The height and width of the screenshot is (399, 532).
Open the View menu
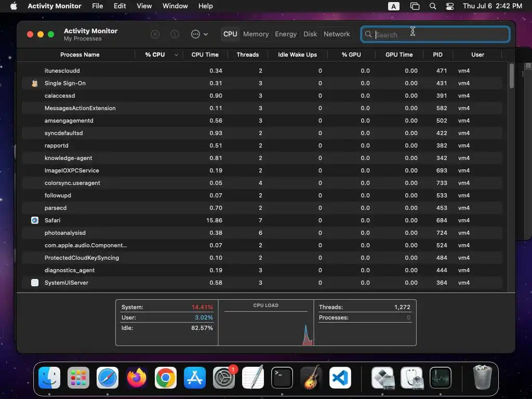(x=144, y=6)
